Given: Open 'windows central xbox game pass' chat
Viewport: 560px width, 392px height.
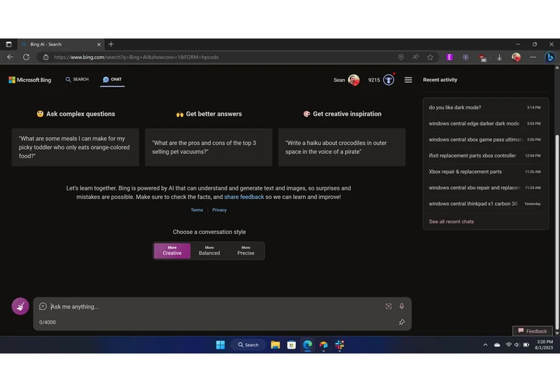Looking at the screenshot, I should pos(485,139).
